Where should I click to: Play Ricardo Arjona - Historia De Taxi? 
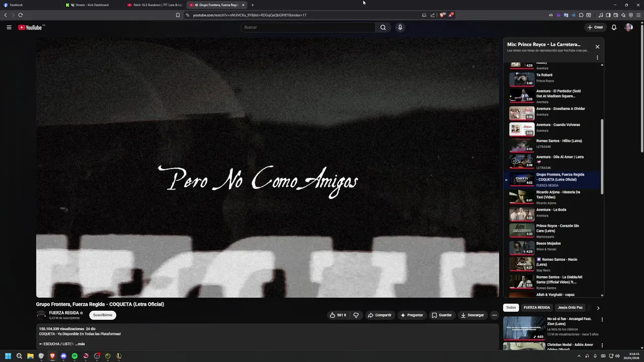tap(548, 197)
